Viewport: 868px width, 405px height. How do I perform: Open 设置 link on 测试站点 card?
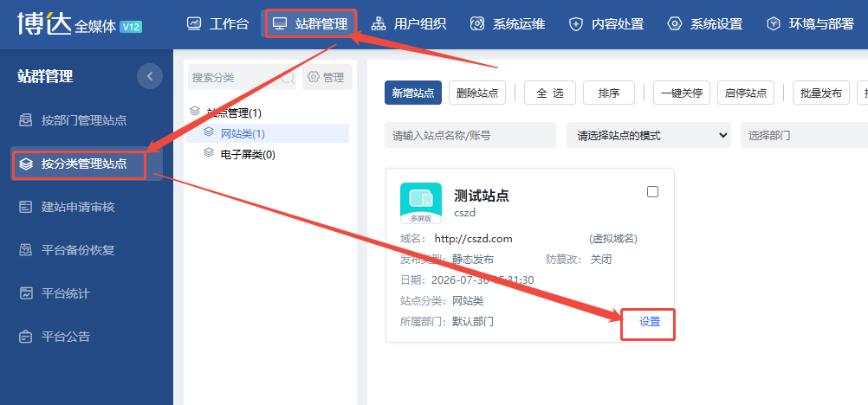click(x=650, y=321)
